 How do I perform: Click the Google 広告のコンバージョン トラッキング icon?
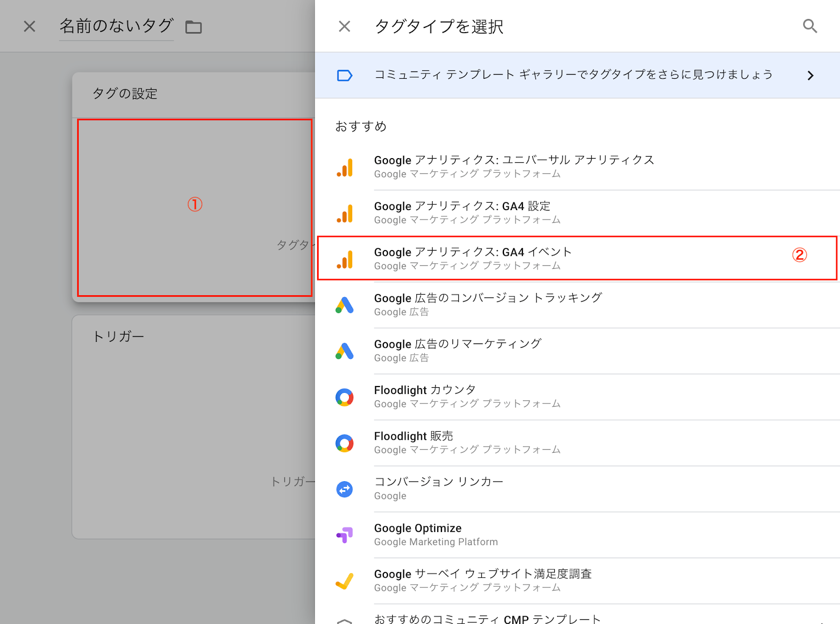(345, 305)
